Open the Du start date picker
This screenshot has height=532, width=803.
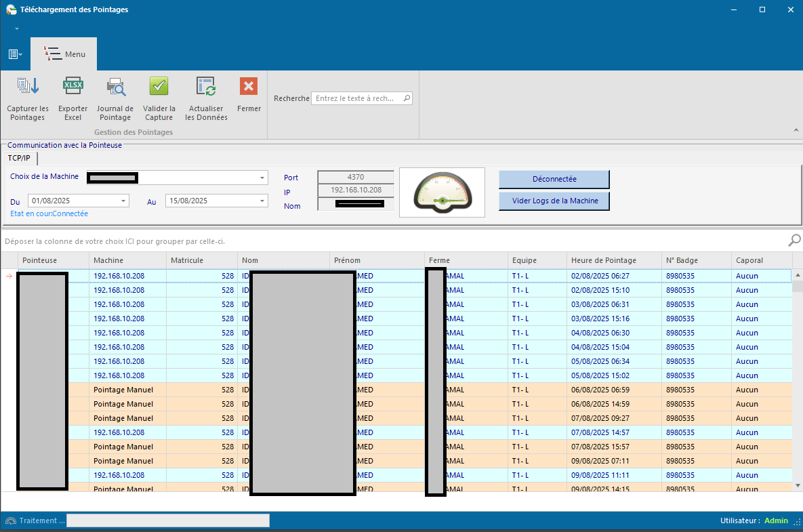pos(123,201)
